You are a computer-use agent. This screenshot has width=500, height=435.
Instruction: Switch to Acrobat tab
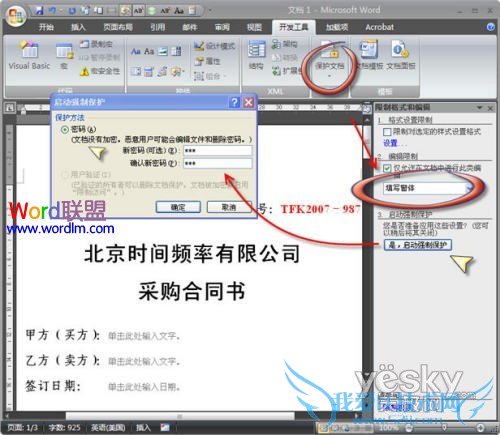coord(379,27)
